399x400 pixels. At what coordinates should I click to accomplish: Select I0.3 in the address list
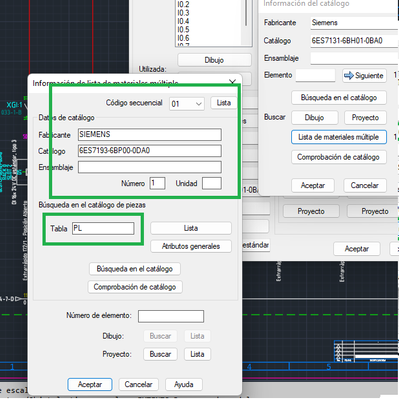click(x=183, y=13)
